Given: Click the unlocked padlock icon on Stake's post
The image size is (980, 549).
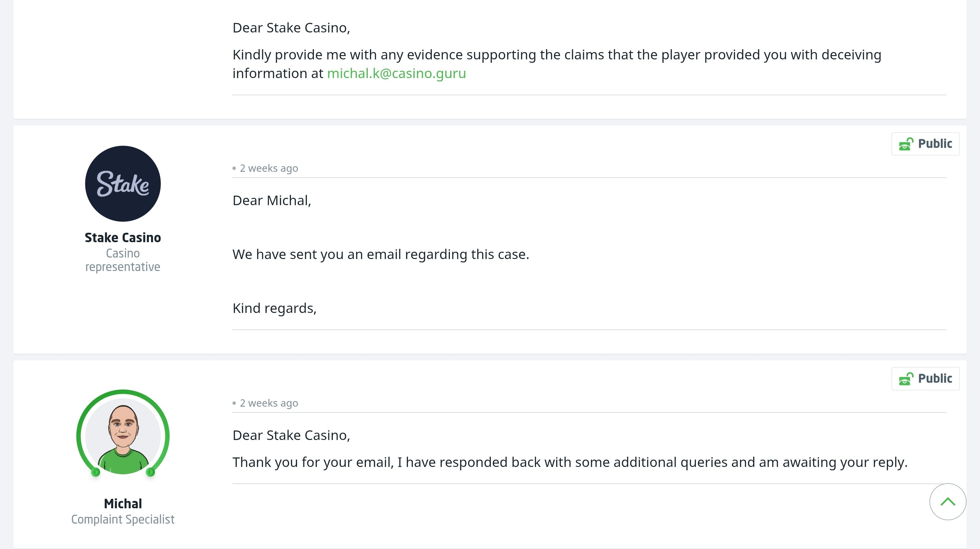Looking at the screenshot, I should tap(906, 144).
